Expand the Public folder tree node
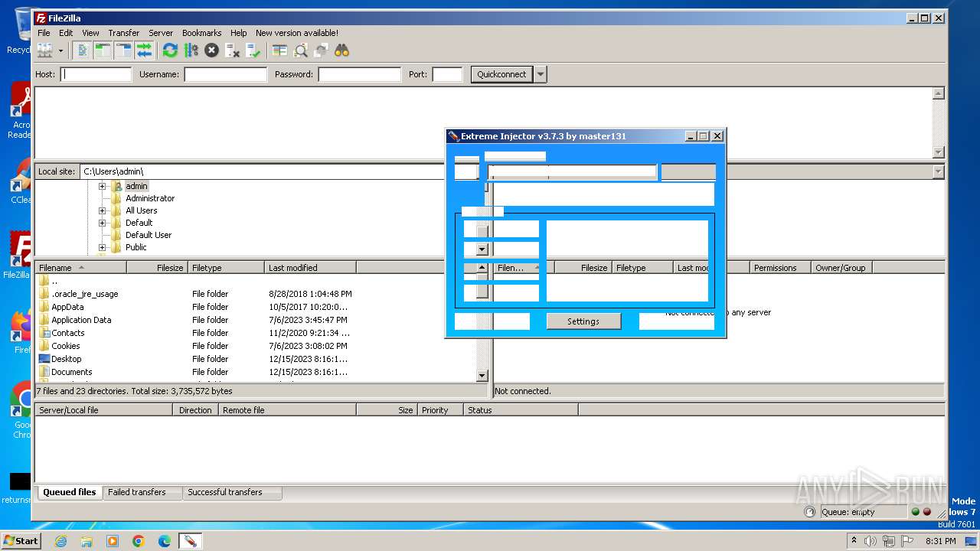This screenshot has height=551, width=980. click(102, 247)
